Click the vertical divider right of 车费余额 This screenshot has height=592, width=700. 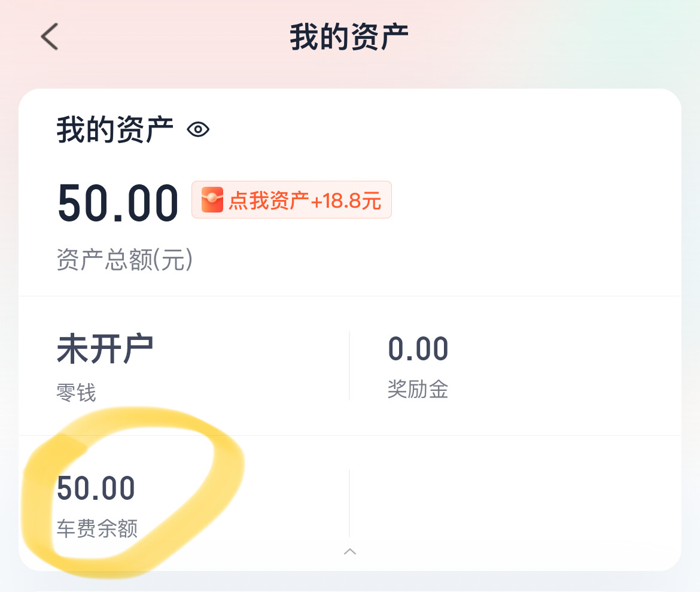click(x=349, y=503)
